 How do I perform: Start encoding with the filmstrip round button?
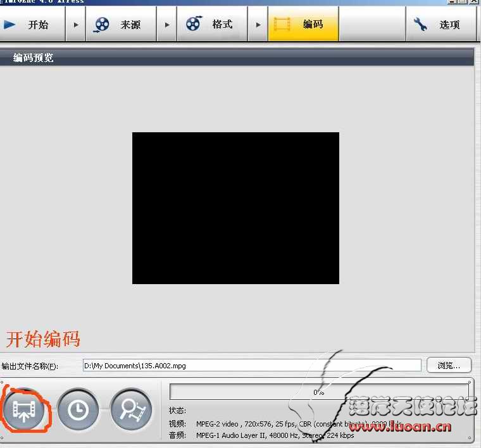point(24,410)
